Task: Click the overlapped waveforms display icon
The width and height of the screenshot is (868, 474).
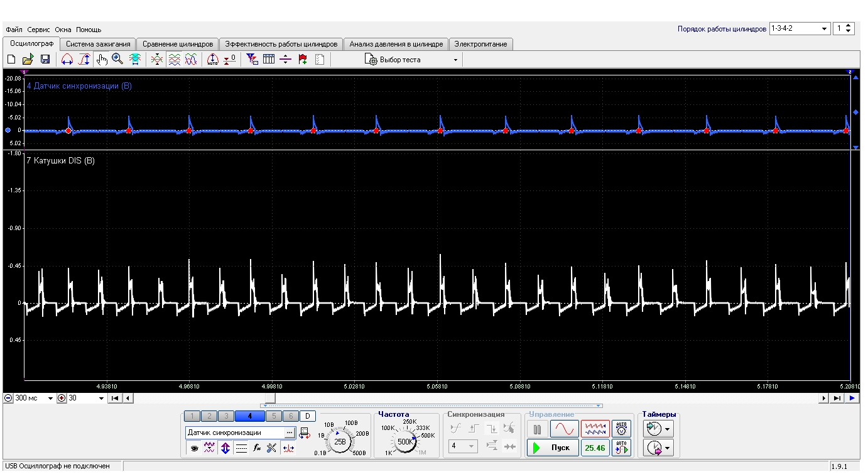Action: pos(157,60)
